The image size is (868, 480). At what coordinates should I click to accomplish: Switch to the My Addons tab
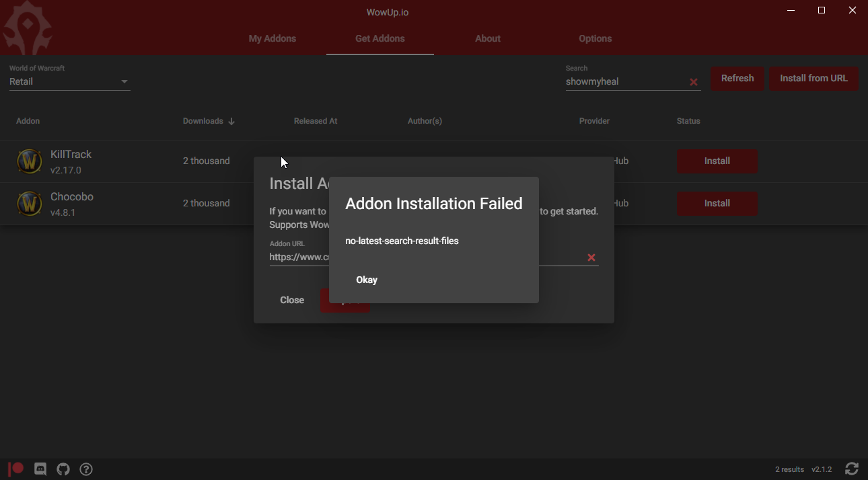[272, 38]
